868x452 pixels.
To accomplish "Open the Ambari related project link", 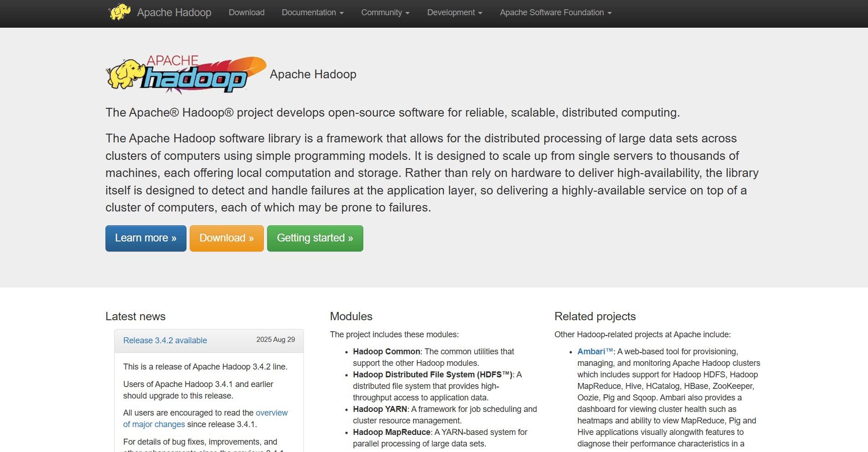I will point(591,352).
